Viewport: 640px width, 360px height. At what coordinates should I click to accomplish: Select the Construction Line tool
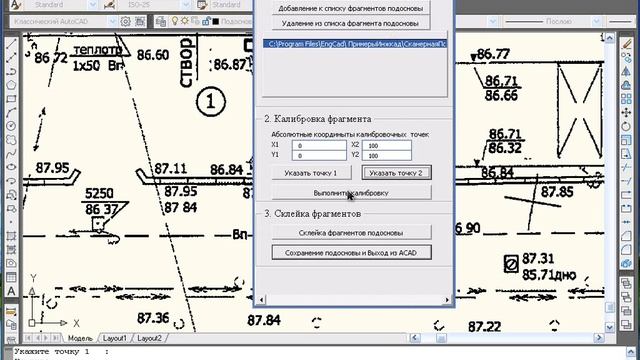click(11, 58)
